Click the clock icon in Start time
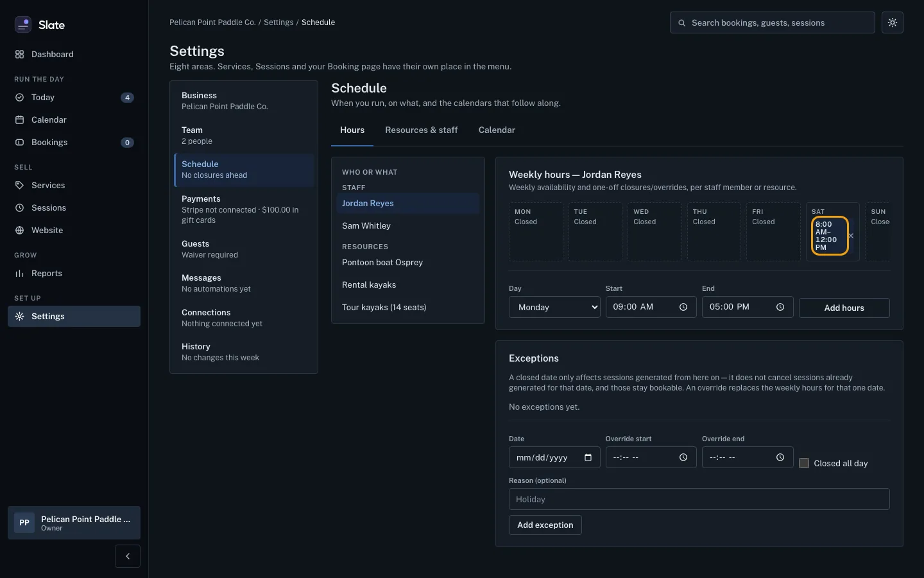The width and height of the screenshot is (924, 578). [683, 307]
